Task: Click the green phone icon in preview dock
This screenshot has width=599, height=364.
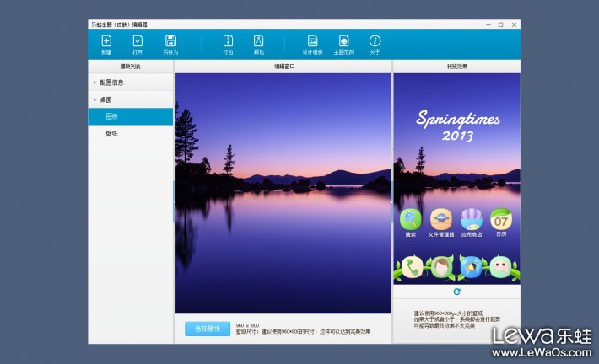Action: (412, 268)
